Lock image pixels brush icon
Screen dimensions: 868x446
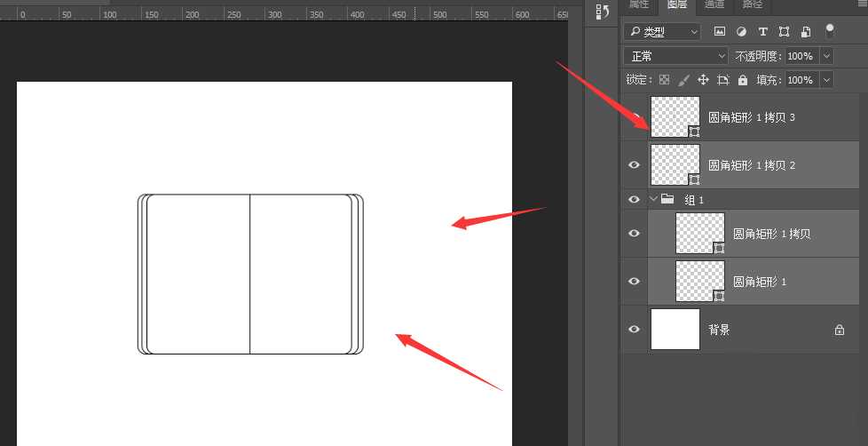tap(683, 80)
